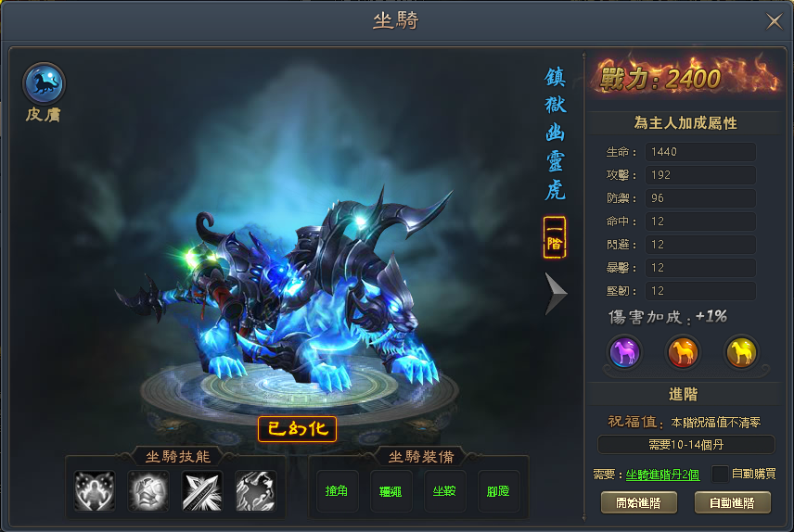The height and width of the screenshot is (532, 794).
Task: Click the purple horse pill icon
Action: 624,352
